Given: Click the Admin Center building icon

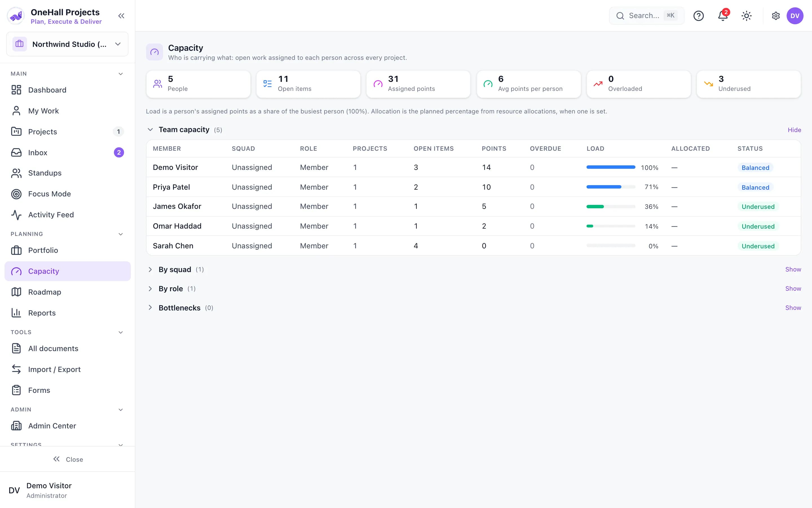Looking at the screenshot, I should pos(16,426).
